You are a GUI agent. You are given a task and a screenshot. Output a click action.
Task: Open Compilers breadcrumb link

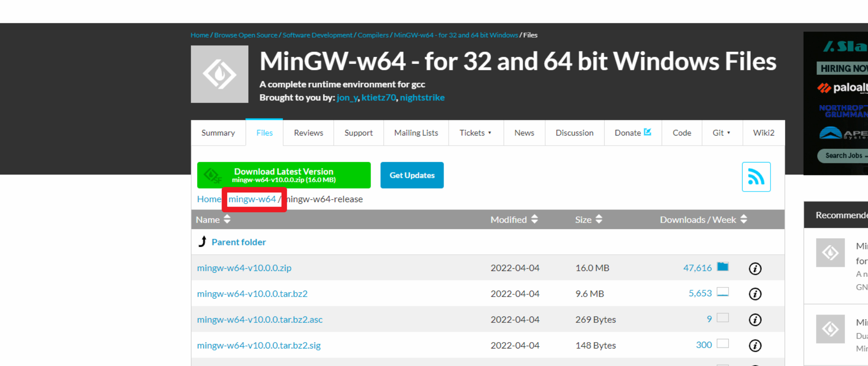pos(373,35)
